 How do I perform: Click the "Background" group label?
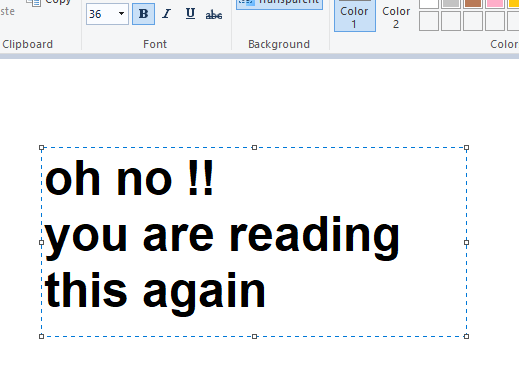[279, 44]
